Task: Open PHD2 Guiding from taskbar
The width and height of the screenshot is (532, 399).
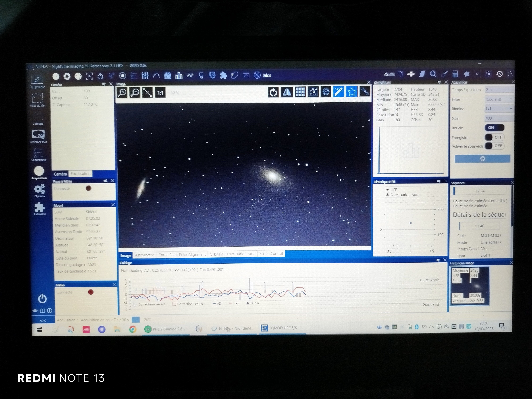Action: coord(166,329)
